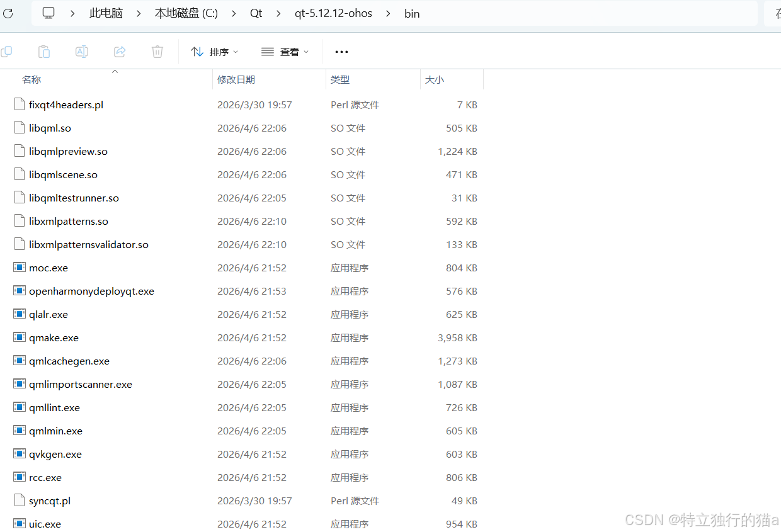Image resolution: width=781 pixels, height=532 pixels.
Task: Click the application icon of qmlcachegen.exe
Action: coord(19,361)
